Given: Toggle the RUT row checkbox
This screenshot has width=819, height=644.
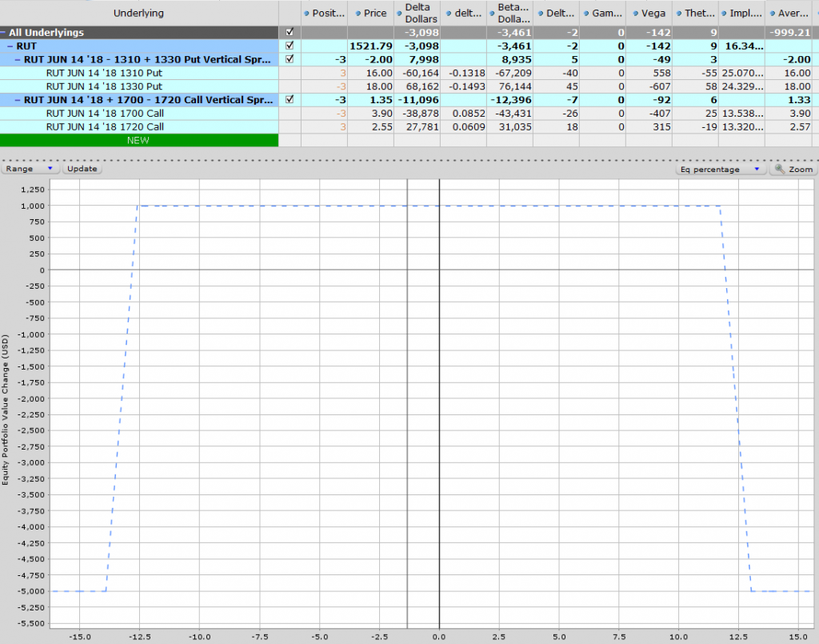Looking at the screenshot, I should click(x=290, y=46).
